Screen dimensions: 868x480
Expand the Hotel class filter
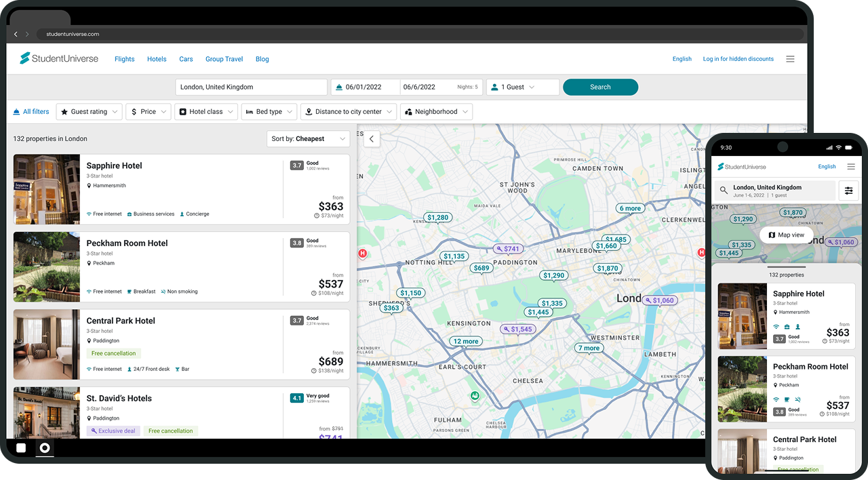tap(206, 112)
